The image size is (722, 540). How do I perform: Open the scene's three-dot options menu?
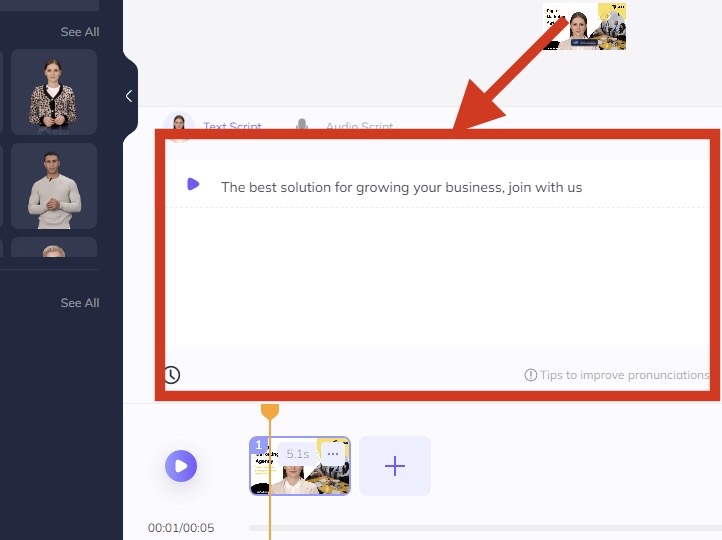(x=333, y=454)
